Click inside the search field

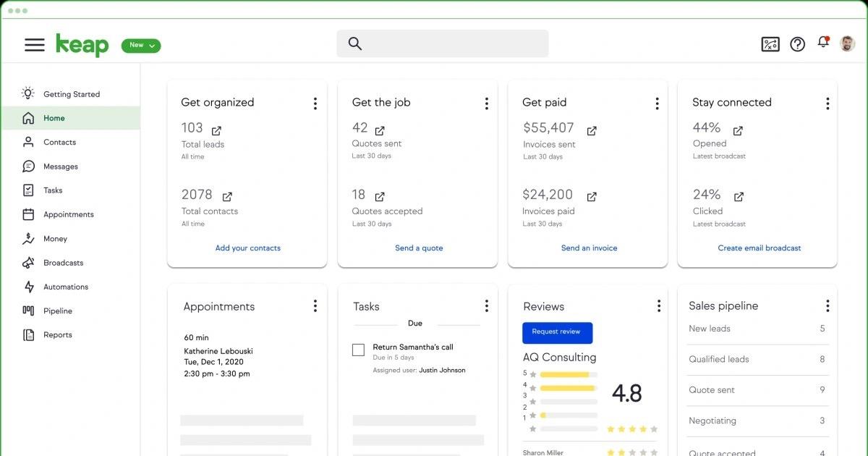click(442, 43)
